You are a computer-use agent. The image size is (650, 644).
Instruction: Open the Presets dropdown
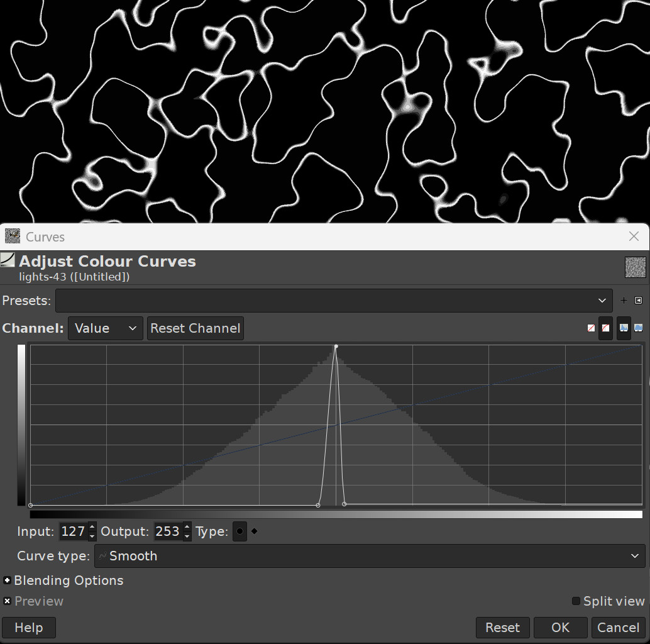333,301
